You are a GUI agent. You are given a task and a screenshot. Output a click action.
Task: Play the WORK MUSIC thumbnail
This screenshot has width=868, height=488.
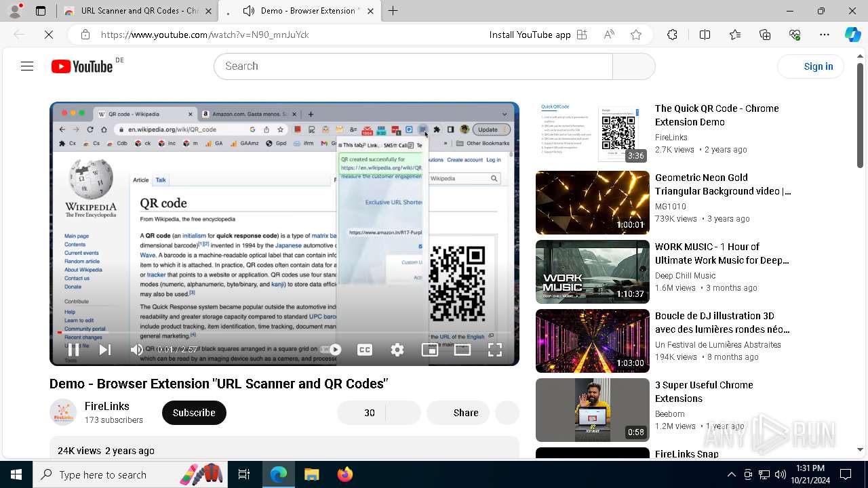coord(593,272)
